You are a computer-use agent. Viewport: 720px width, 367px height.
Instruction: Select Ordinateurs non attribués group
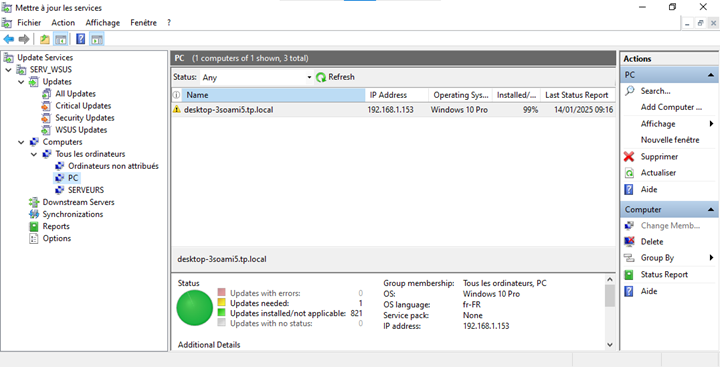[113, 166]
